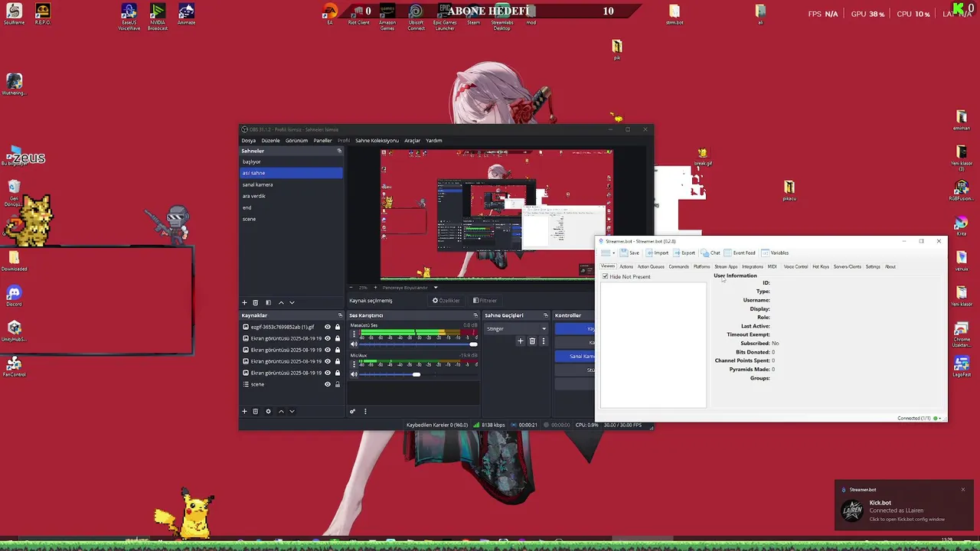Launch Steam desktop shortcut
The width and height of the screenshot is (980, 551).
click(474, 14)
